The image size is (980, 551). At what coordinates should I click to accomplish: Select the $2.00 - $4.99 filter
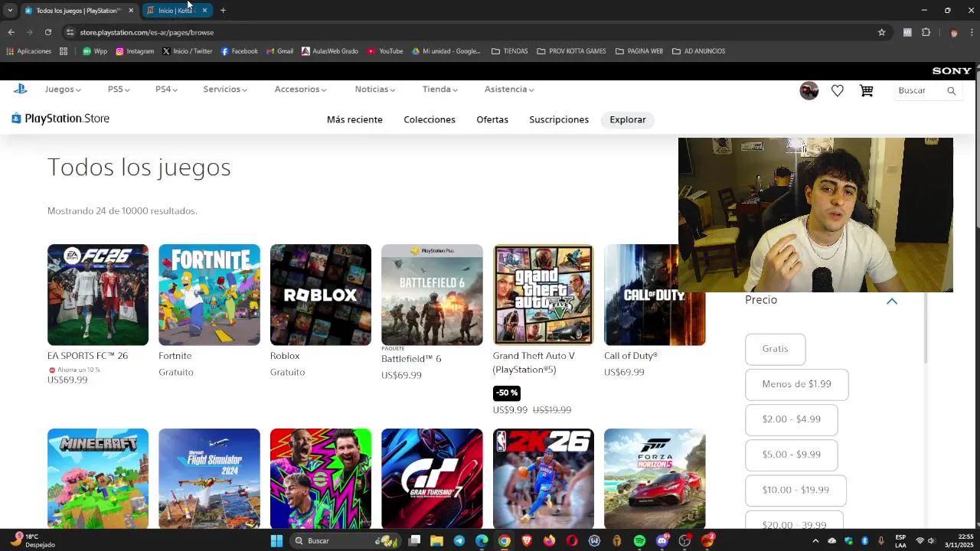[x=791, y=419]
